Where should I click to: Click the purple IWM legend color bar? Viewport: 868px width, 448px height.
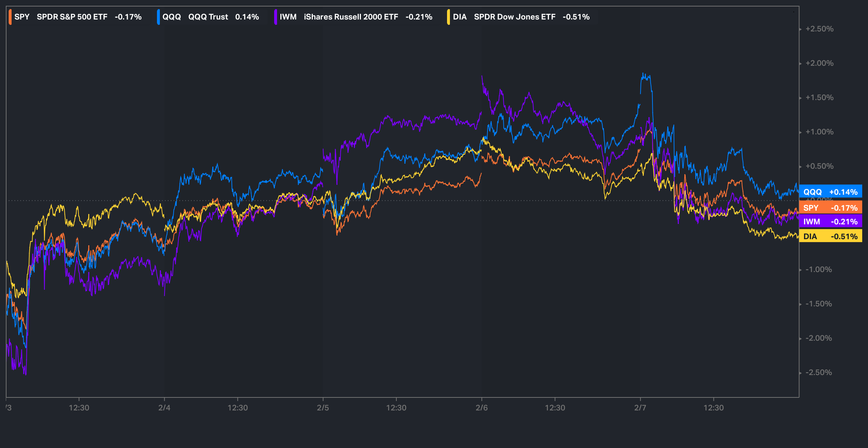(276, 17)
